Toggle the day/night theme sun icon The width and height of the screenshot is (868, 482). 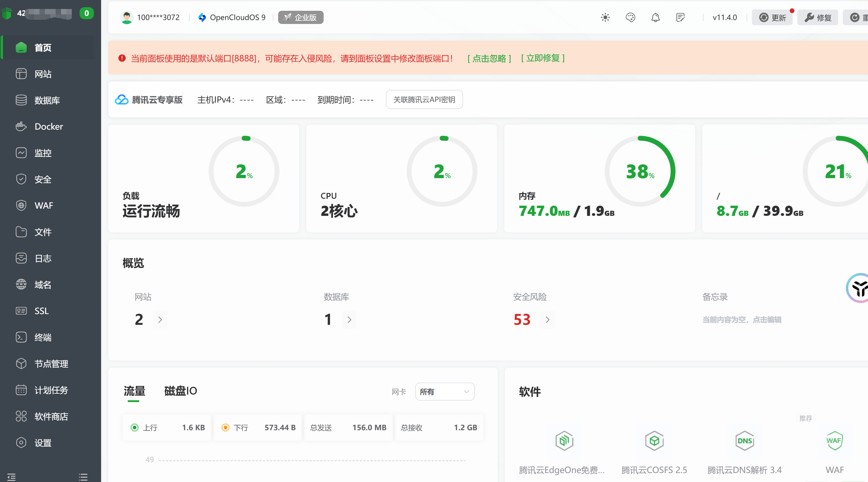pos(605,18)
